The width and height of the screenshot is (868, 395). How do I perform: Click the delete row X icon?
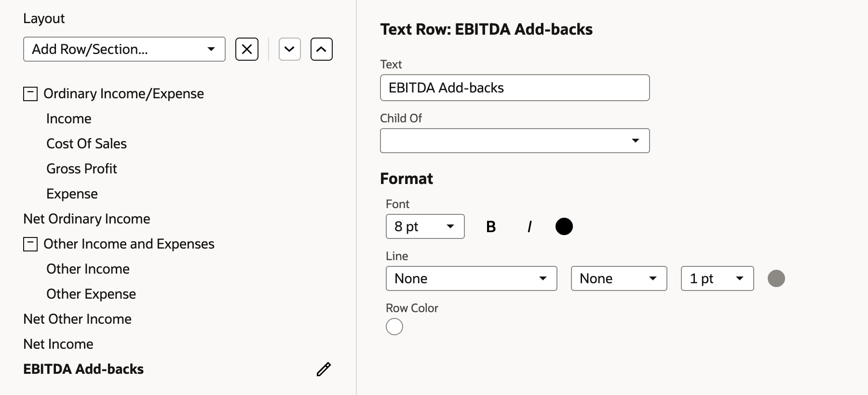(247, 49)
